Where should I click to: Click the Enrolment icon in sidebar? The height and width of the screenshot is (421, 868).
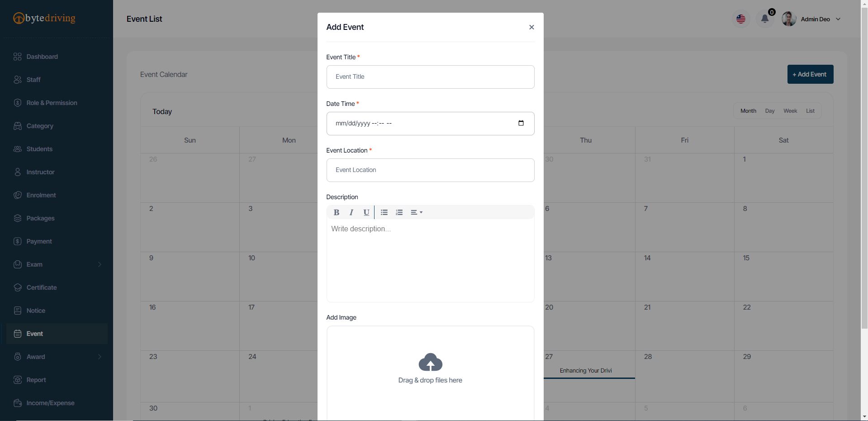[18, 195]
